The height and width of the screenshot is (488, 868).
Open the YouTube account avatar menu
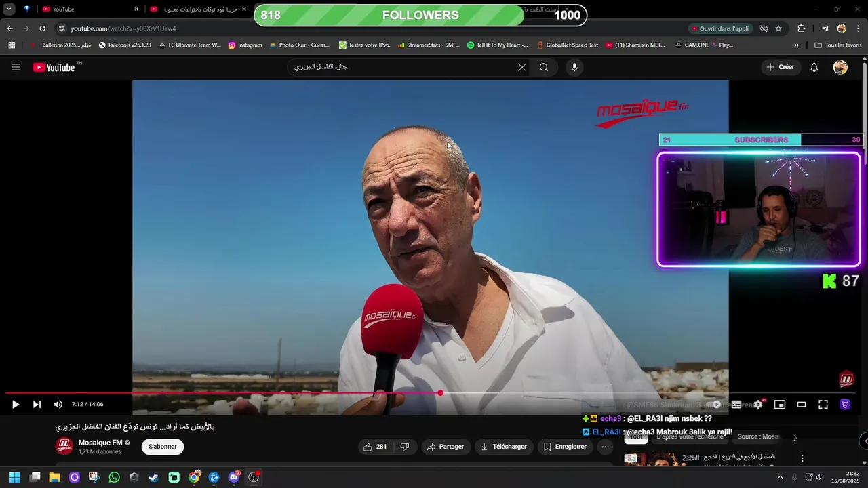click(840, 67)
